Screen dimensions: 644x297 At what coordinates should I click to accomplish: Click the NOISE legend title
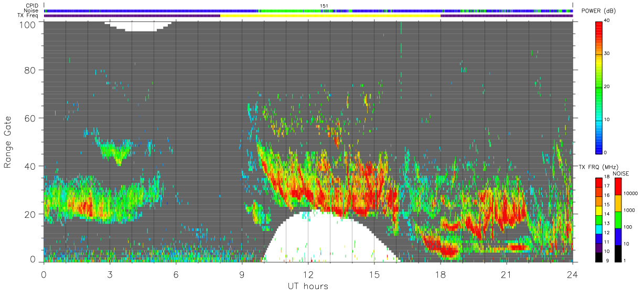click(621, 173)
